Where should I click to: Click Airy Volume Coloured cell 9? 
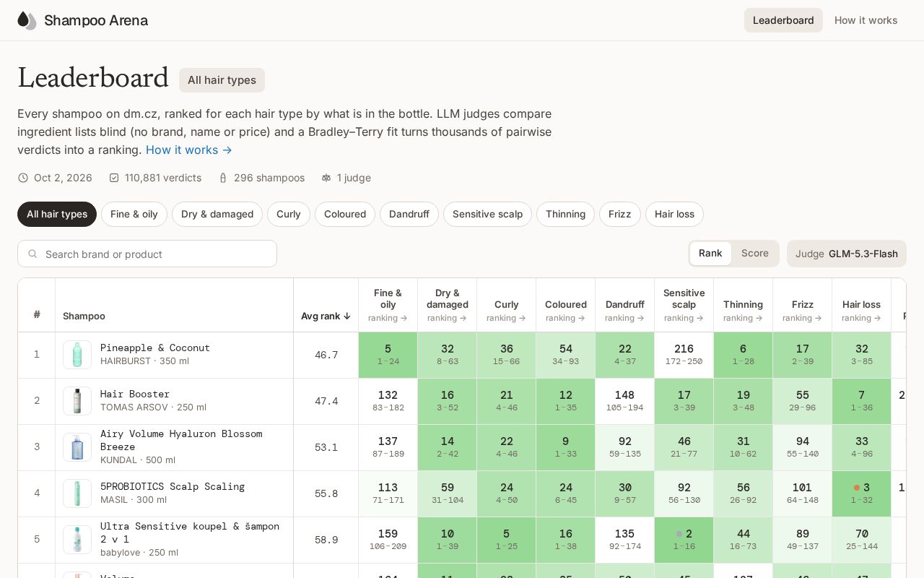click(565, 447)
